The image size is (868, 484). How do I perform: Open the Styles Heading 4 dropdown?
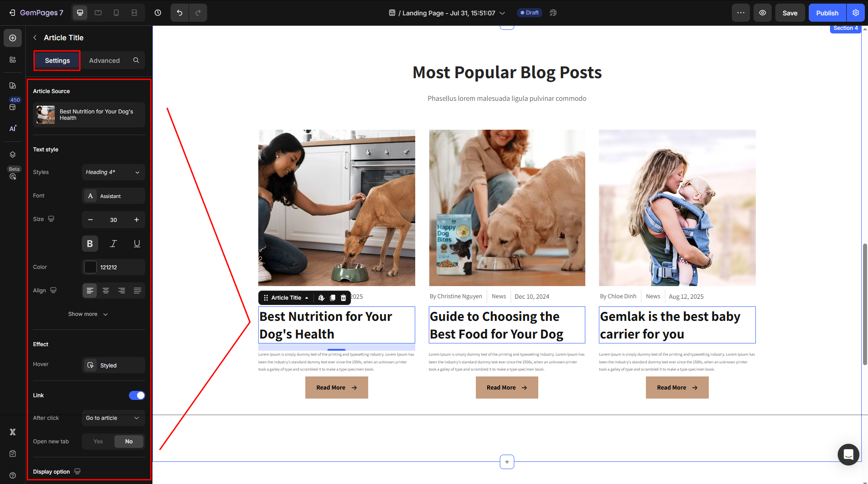click(114, 172)
